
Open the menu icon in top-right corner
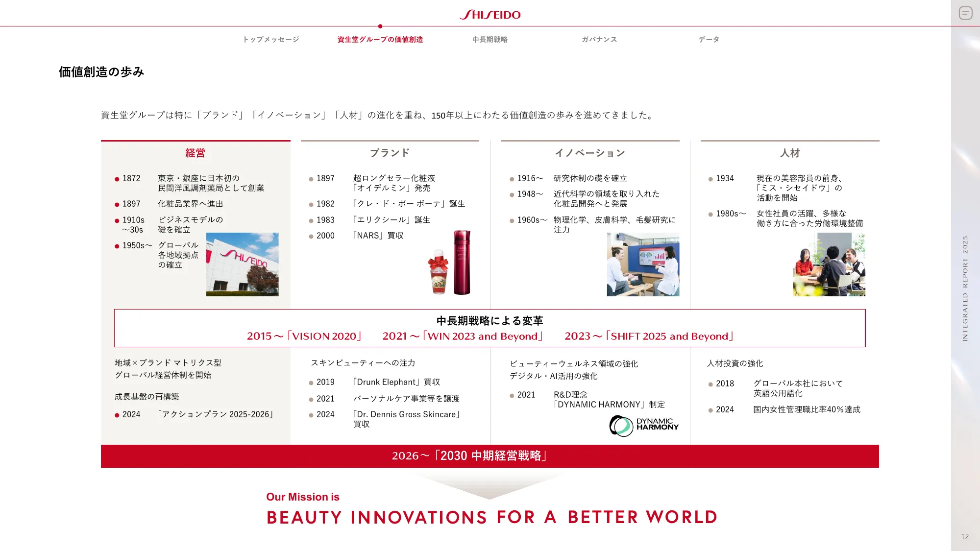click(965, 13)
